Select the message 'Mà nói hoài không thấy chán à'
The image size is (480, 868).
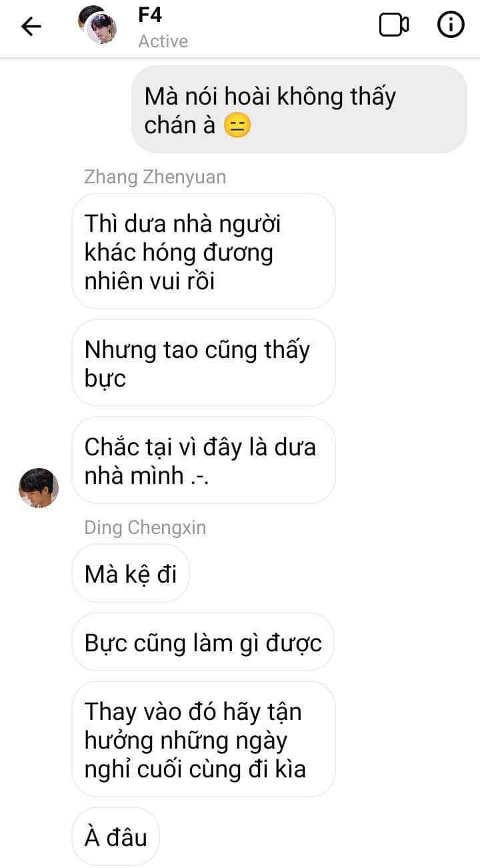click(299, 109)
